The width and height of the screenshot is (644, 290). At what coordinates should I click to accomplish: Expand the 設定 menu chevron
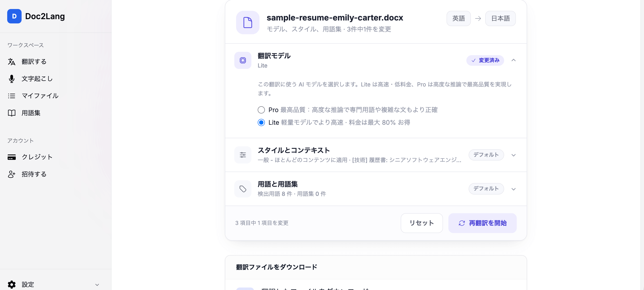(x=97, y=285)
